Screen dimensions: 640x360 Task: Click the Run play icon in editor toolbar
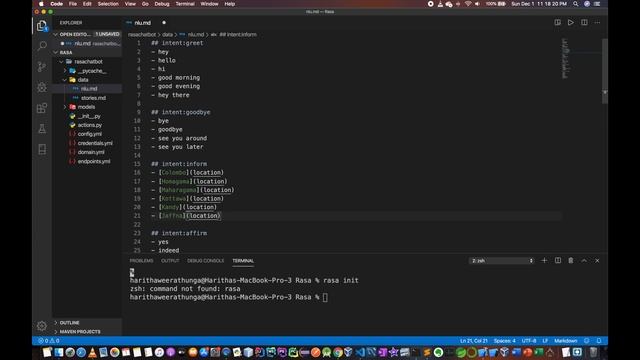tap(571, 22)
